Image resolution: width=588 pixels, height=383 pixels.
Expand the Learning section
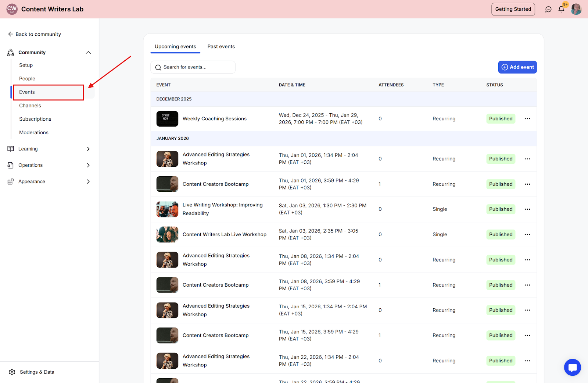click(88, 149)
